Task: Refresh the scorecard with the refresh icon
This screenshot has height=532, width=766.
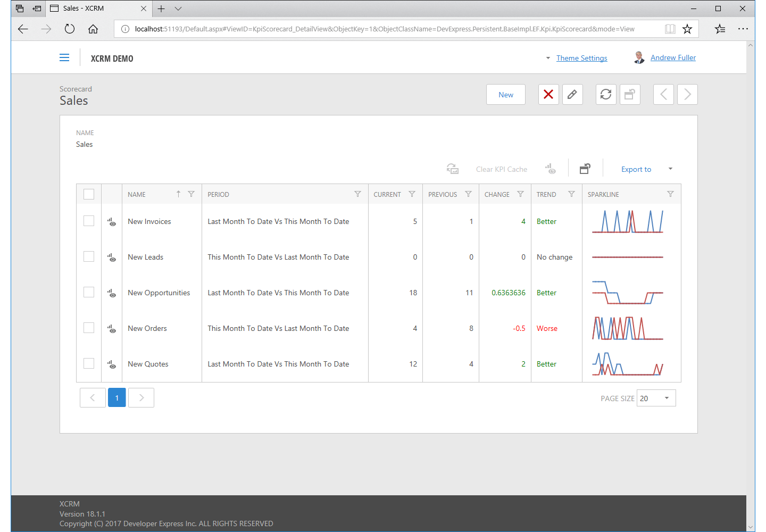Action: click(x=606, y=95)
